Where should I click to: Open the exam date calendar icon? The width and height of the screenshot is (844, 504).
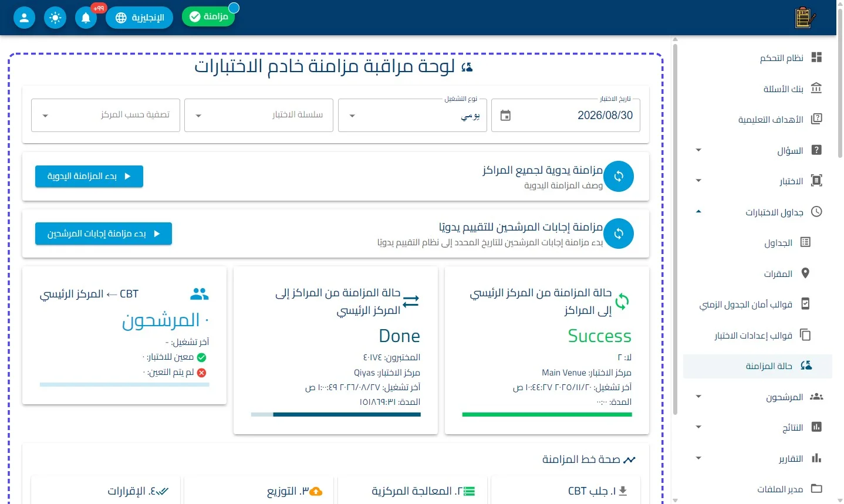(505, 116)
